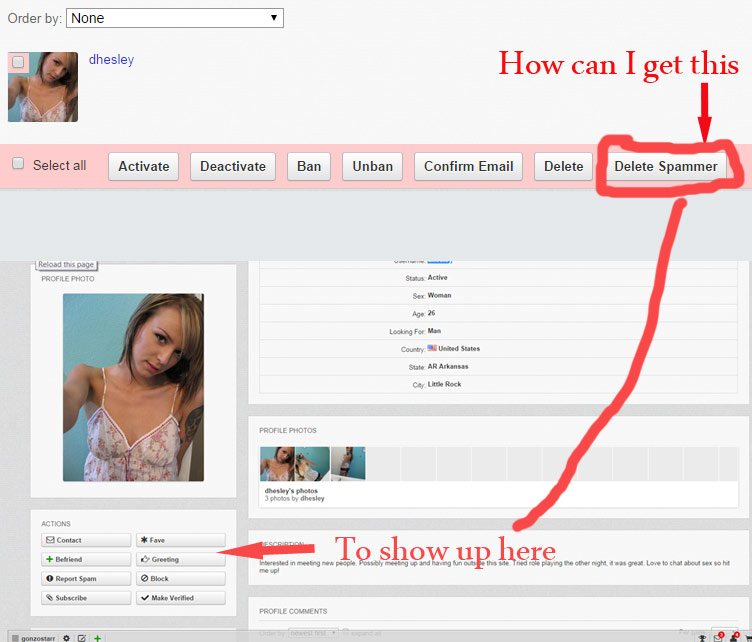Click the trophy icon in bottom bar
Viewport: 752px width, 642px height.
pos(701,637)
